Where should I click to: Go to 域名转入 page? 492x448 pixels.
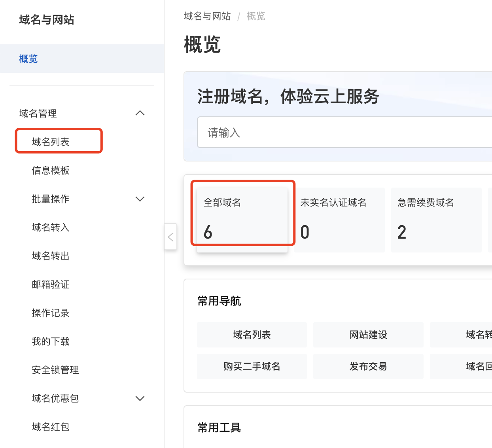(51, 228)
